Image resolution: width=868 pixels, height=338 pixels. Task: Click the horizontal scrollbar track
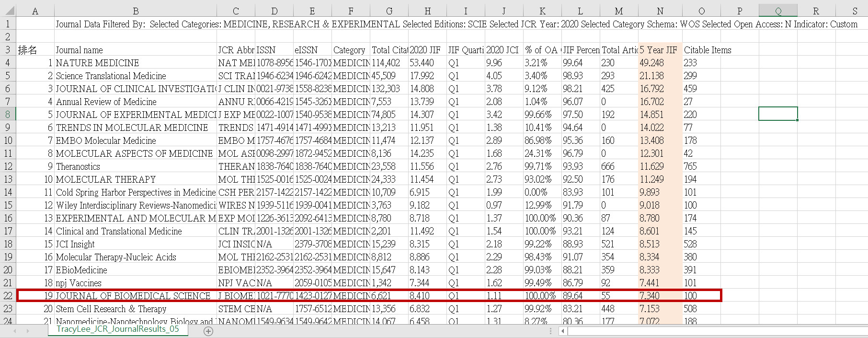718,331
